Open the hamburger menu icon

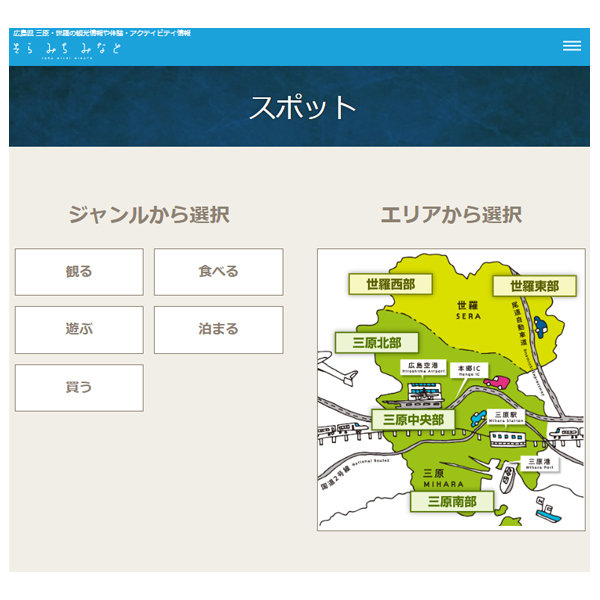coord(571,46)
